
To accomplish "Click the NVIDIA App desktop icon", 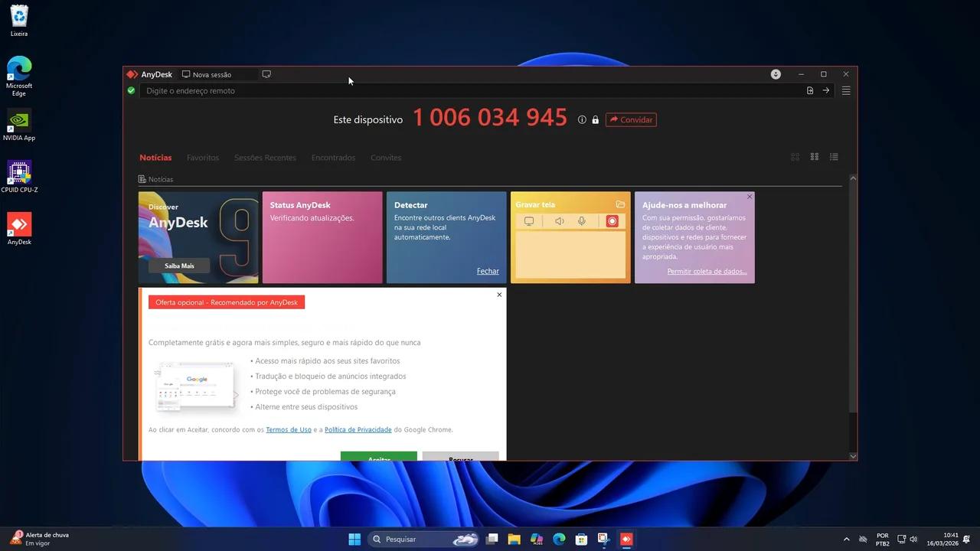I will pyautogui.click(x=19, y=125).
